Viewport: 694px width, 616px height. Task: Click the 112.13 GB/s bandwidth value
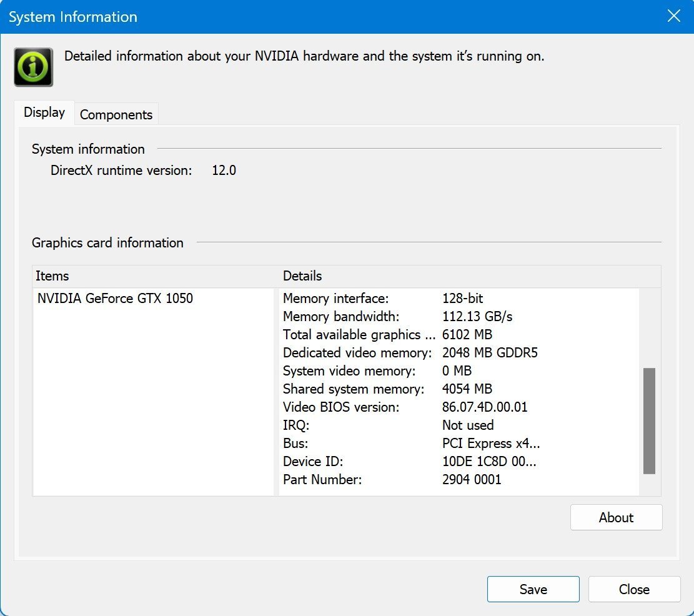click(477, 316)
